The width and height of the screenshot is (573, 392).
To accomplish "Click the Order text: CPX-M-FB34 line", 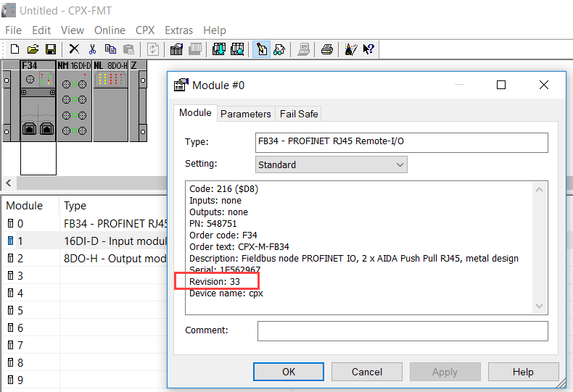I will [x=239, y=247].
